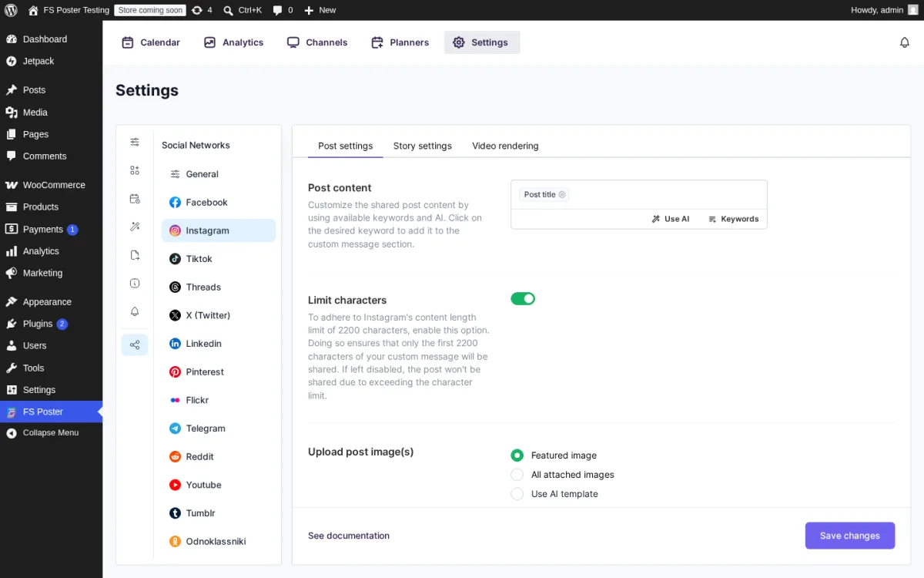Open the See documentation link
This screenshot has height=578, width=924.
pos(349,536)
